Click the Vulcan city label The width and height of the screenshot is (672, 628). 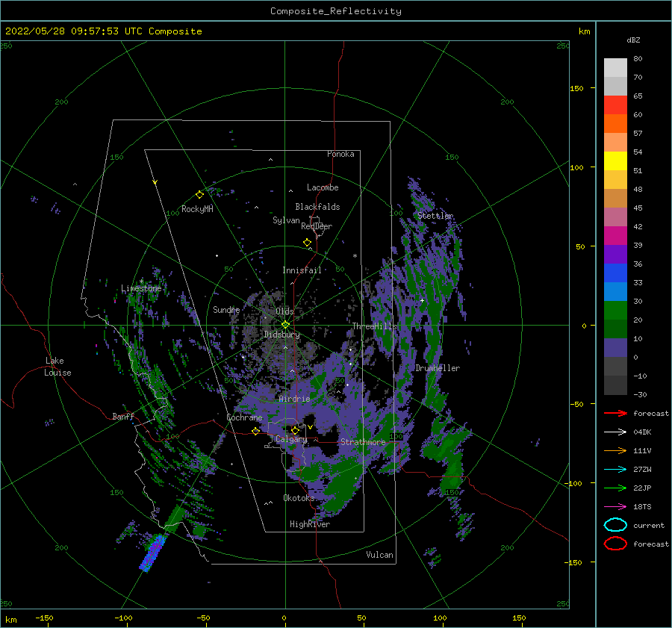(380, 555)
